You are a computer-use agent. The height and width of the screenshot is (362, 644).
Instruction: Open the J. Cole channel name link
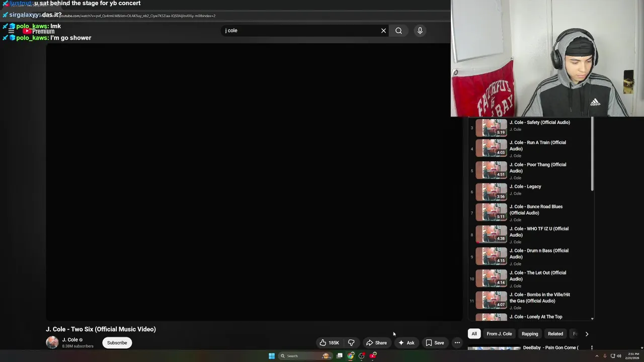coord(70,340)
